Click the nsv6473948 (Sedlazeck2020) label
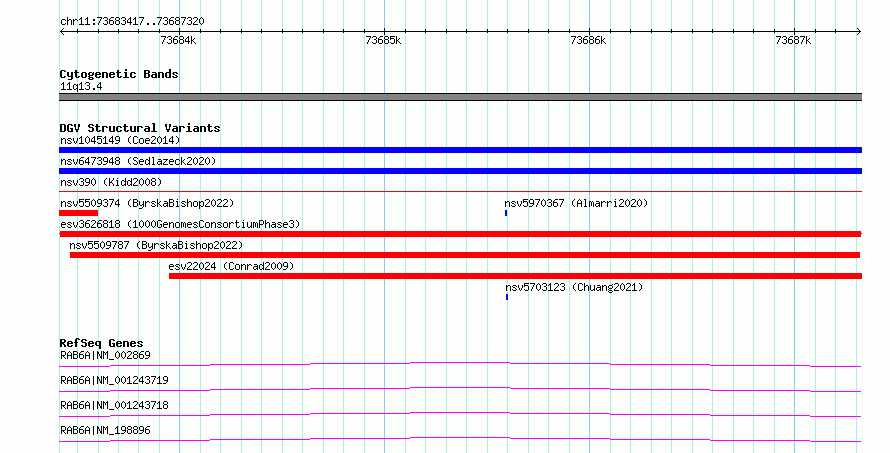The width and height of the screenshot is (890, 453). pos(138,161)
